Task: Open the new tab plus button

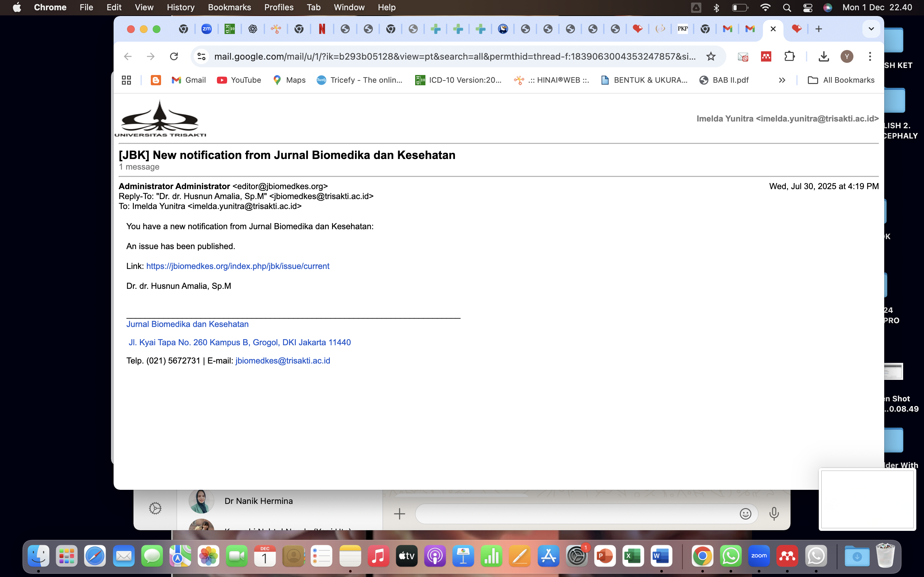Action: [x=819, y=29]
